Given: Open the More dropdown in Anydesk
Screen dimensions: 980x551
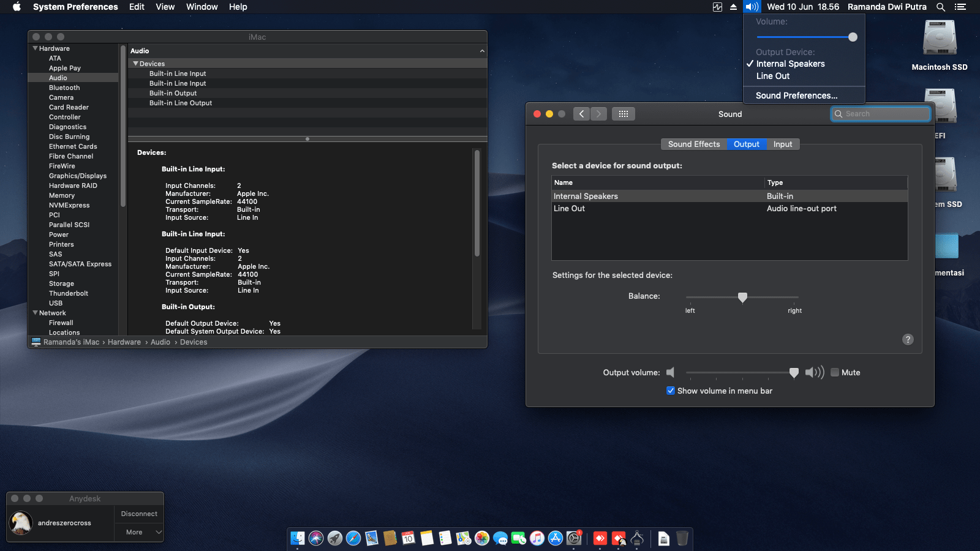Looking at the screenshot, I should point(139,532).
